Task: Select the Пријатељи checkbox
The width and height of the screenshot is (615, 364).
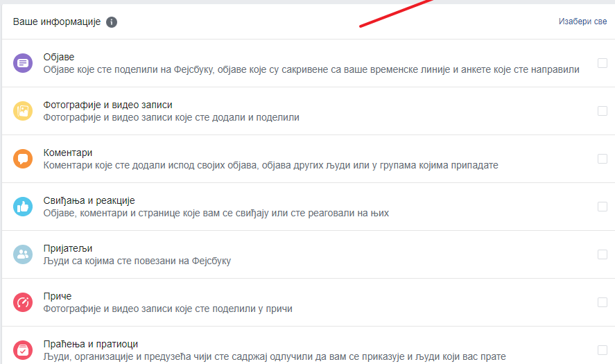Action: 603,254
